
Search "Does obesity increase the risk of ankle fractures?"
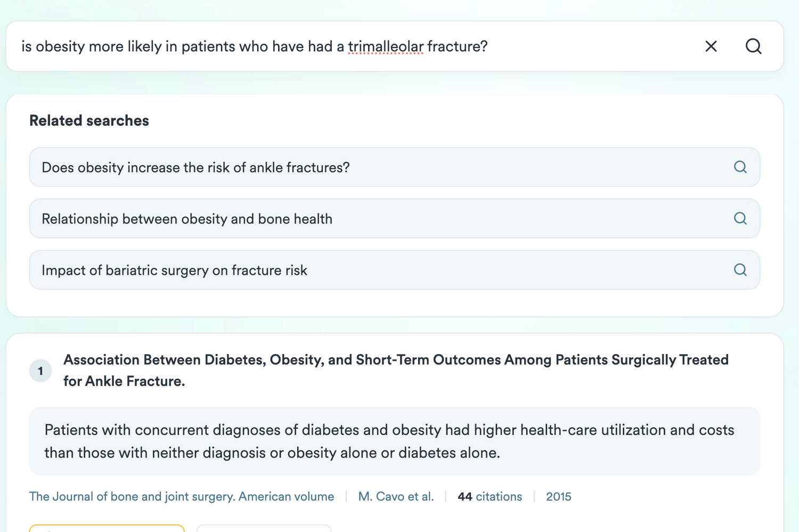click(x=195, y=168)
